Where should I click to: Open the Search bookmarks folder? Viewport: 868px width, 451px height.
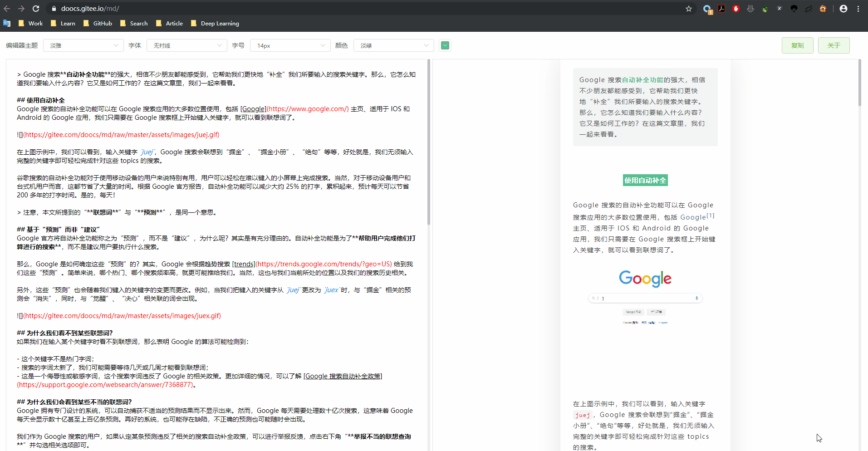pos(134,23)
